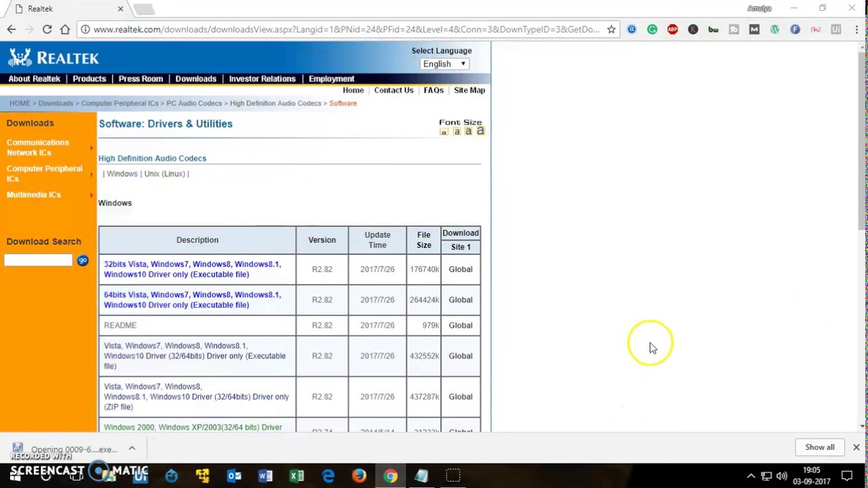Viewport: 868px width, 488px height.
Task: Open the Adblock Plus extension
Action: click(x=673, y=29)
